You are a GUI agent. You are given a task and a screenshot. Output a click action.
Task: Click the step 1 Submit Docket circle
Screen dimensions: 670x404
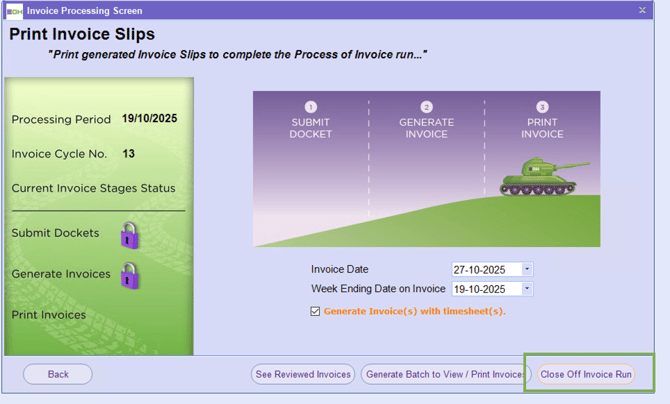(310, 107)
